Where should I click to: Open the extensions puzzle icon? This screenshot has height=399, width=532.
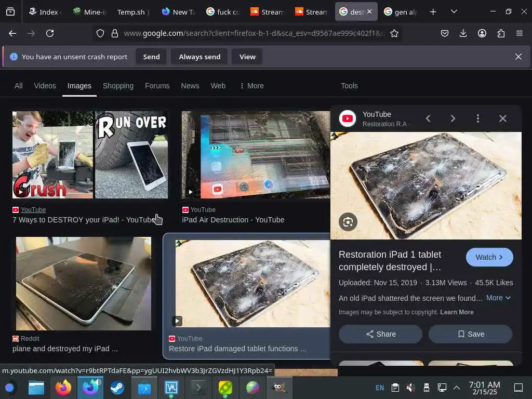[501, 33]
